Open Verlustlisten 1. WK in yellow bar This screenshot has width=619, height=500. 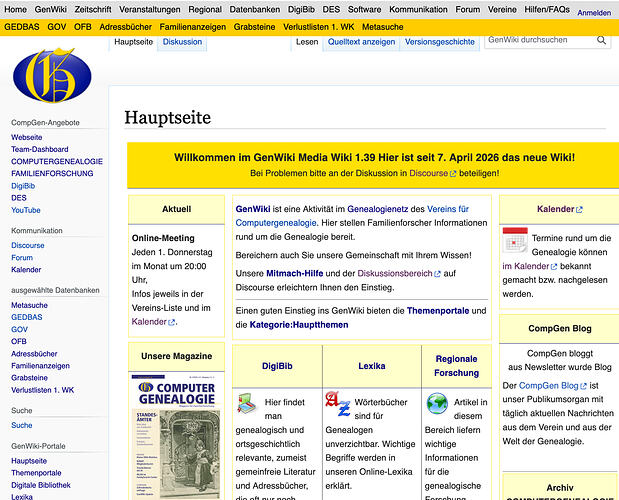[x=319, y=27]
